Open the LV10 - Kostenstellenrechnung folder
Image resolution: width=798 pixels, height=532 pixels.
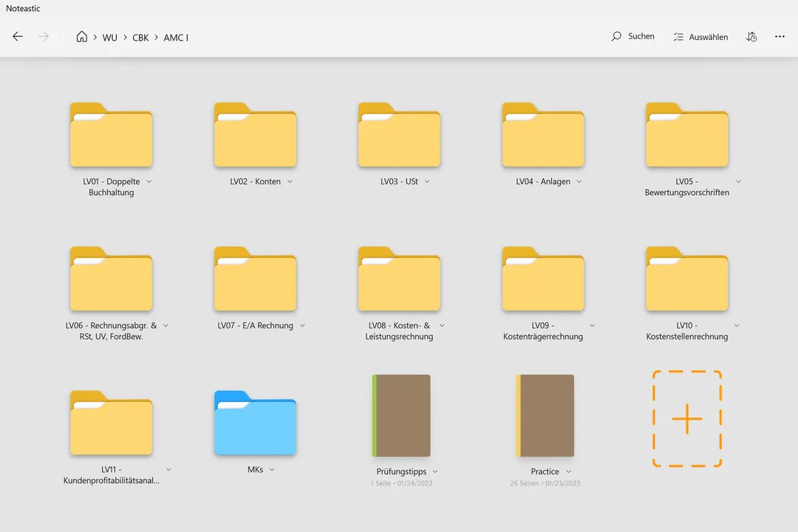686,279
